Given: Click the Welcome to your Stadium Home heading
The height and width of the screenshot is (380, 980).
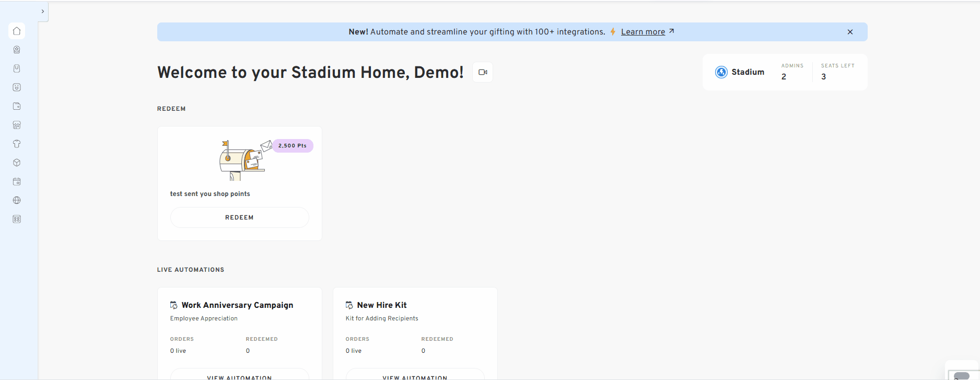Looking at the screenshot, I should point(310,72).
